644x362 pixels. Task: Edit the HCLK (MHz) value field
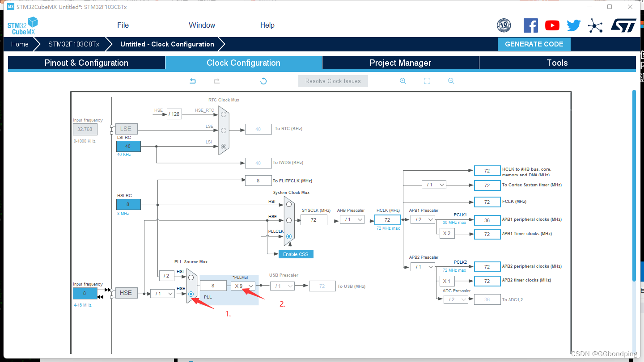(387, 219)
